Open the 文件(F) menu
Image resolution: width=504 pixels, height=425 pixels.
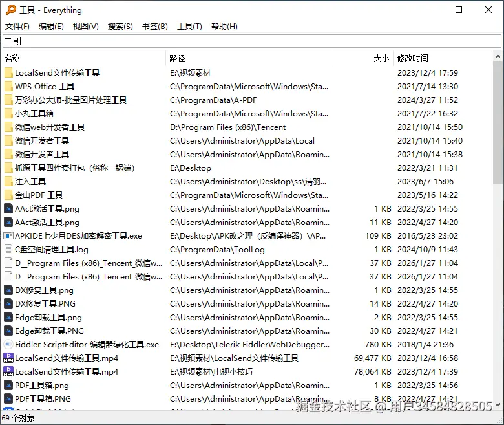(x=17, y=27)
